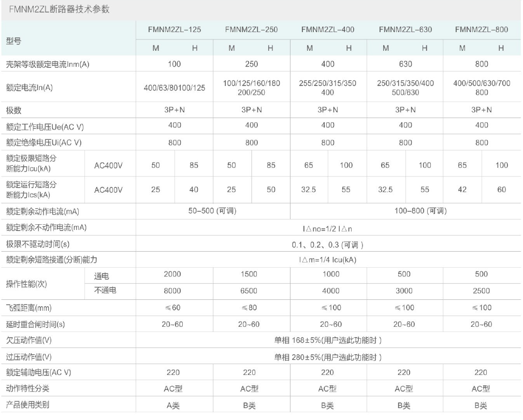The image size is (523, 420).
Task: Click the 型号 row label
Action: 14,40
